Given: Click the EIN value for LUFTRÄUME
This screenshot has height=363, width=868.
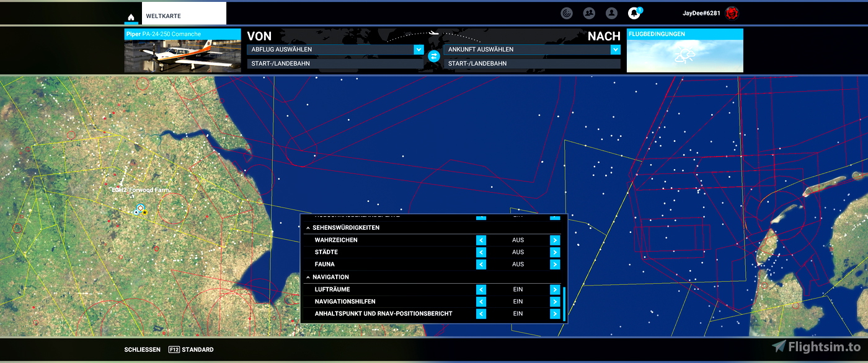Looking at the screenshot, I should [x=518, y=290].
